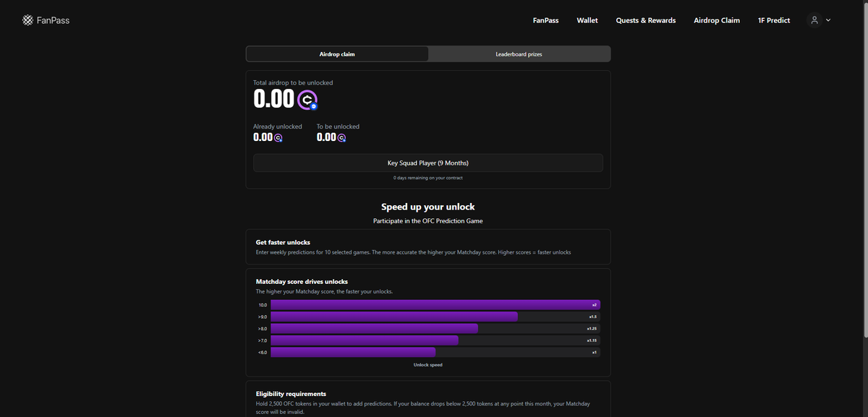868x417 pixels.
Task: Click the x1.5 multiplier label
Action: pos(592,317)
